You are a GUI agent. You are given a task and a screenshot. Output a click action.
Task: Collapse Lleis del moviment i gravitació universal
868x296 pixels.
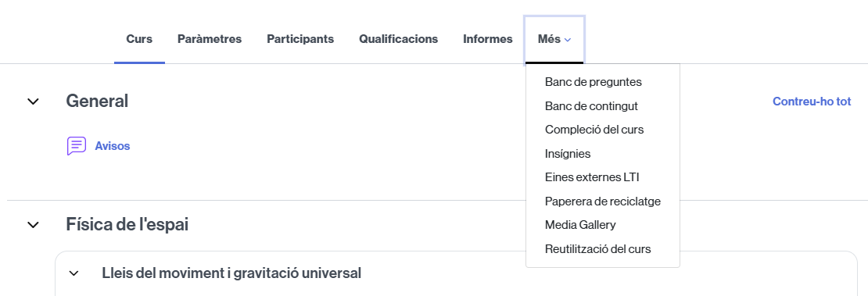74,273
